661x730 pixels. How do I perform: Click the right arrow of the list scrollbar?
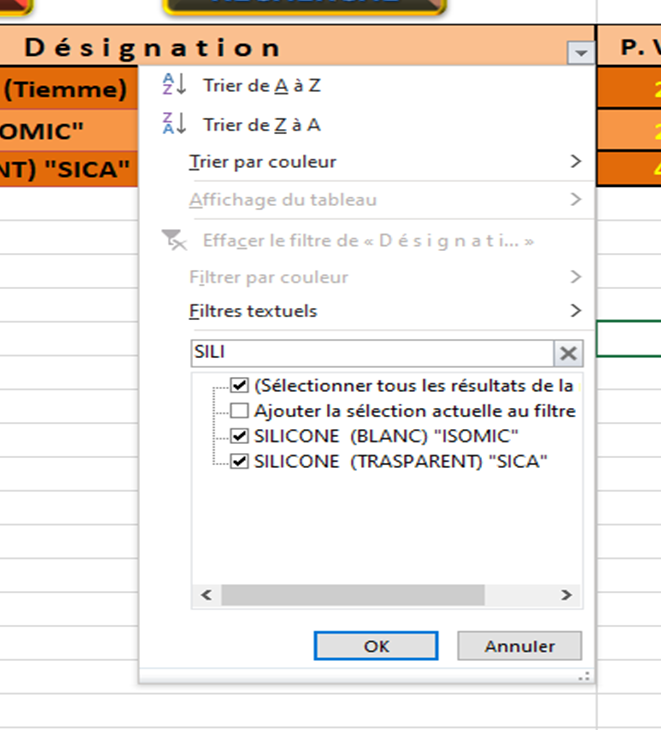(566, 595)
